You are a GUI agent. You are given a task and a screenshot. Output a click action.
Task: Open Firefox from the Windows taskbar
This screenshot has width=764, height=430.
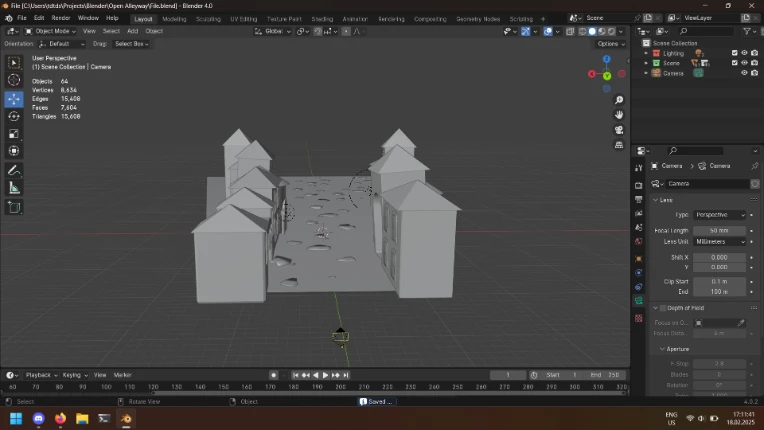(60, 418)
